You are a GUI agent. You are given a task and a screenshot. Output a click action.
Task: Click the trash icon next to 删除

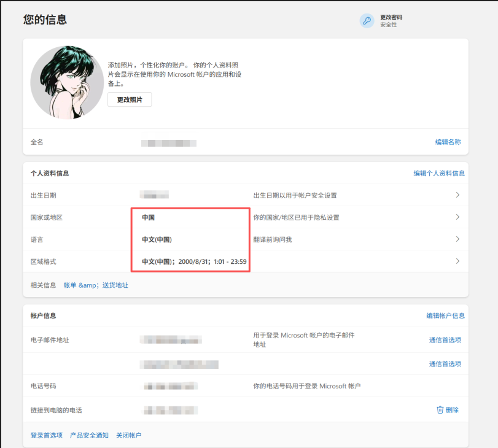tap(440, 410)
